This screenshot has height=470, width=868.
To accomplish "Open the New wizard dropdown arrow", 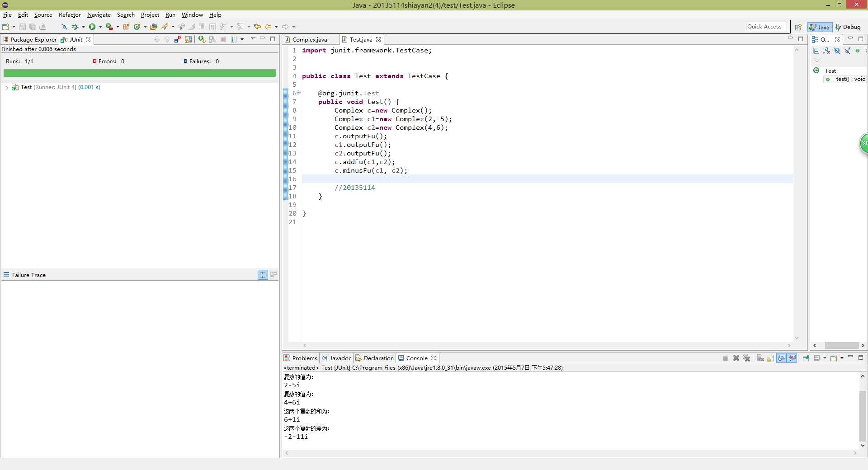I will [14, 27].
